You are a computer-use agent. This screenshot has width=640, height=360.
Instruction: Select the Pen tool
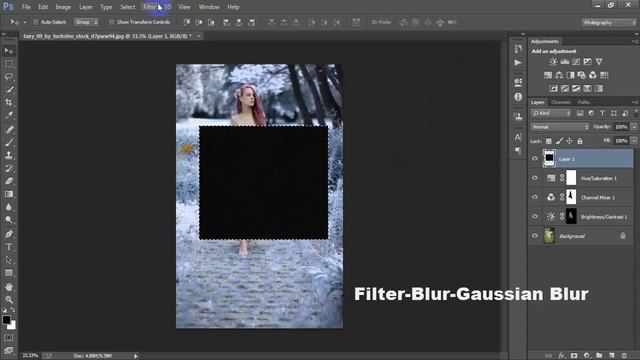[9, 234]
